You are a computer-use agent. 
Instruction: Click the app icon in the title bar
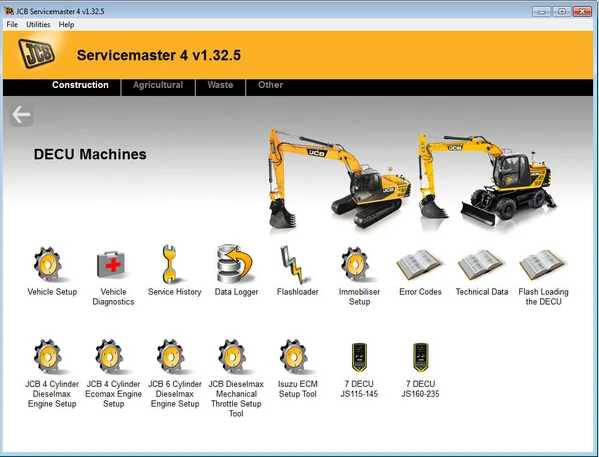click(x=8, y=11)
